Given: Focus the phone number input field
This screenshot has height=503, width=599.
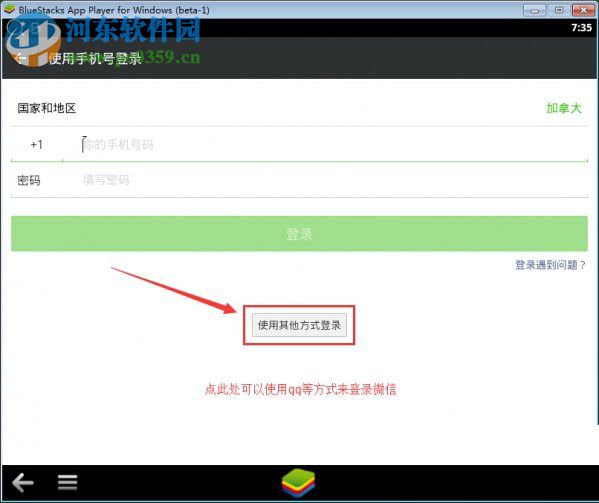Looking at the screenshot, I should coord(325,145).
